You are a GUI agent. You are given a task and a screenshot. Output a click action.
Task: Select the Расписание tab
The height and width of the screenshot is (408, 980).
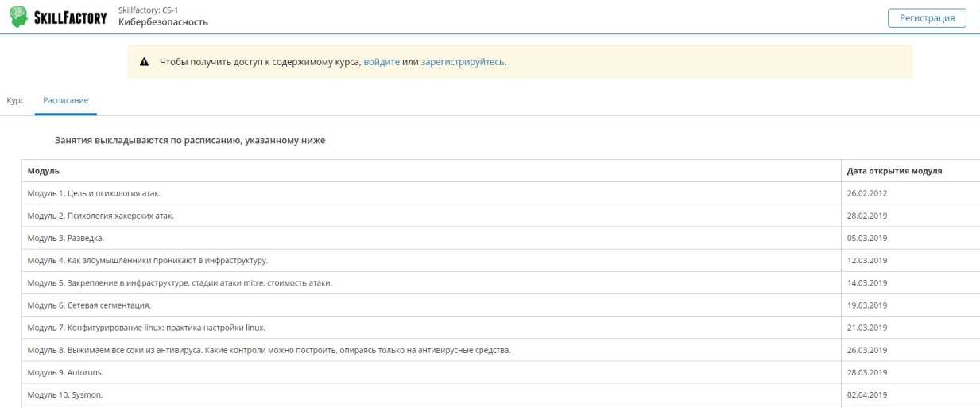click(x=65, y=100)
